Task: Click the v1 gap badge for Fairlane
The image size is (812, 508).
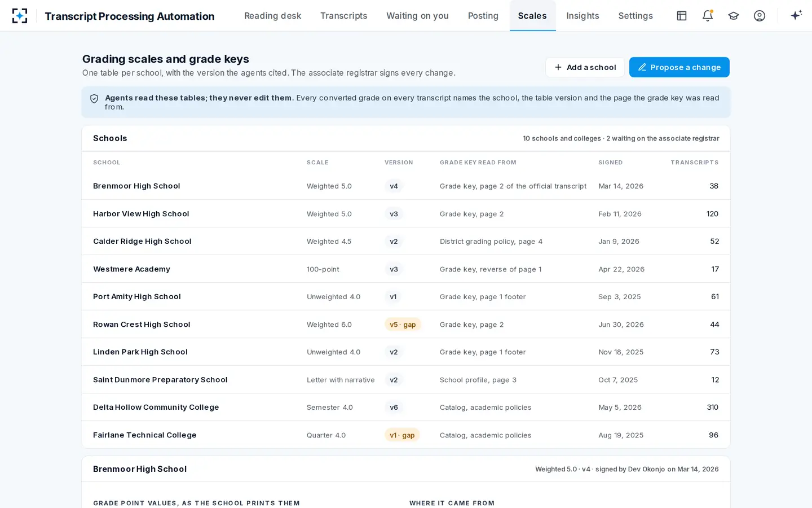Action: click(402, 435)
